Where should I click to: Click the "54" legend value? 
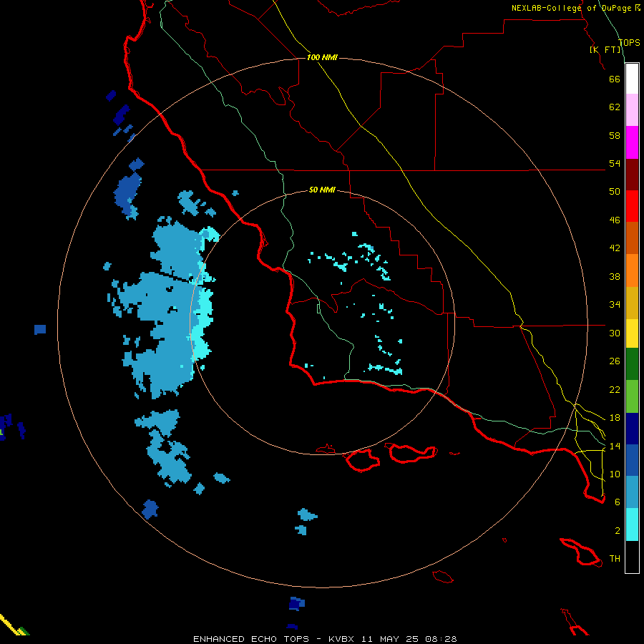[615, 163]
